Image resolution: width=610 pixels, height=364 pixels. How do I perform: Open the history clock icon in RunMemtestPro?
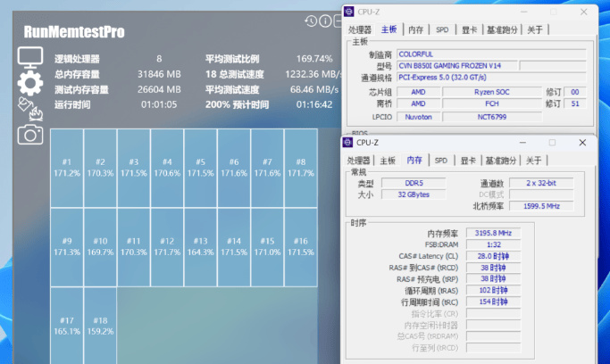311,21
